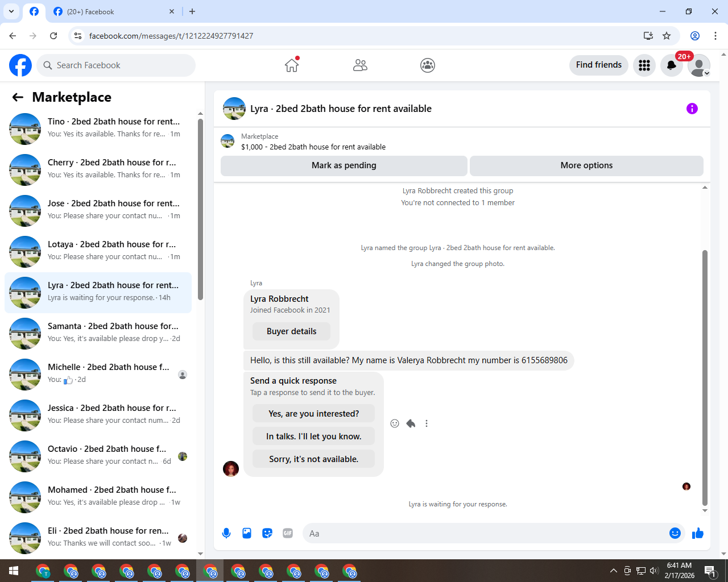Open more options dots beside message
The height and width of the screenshot is (582, 728).
(427, 423)
